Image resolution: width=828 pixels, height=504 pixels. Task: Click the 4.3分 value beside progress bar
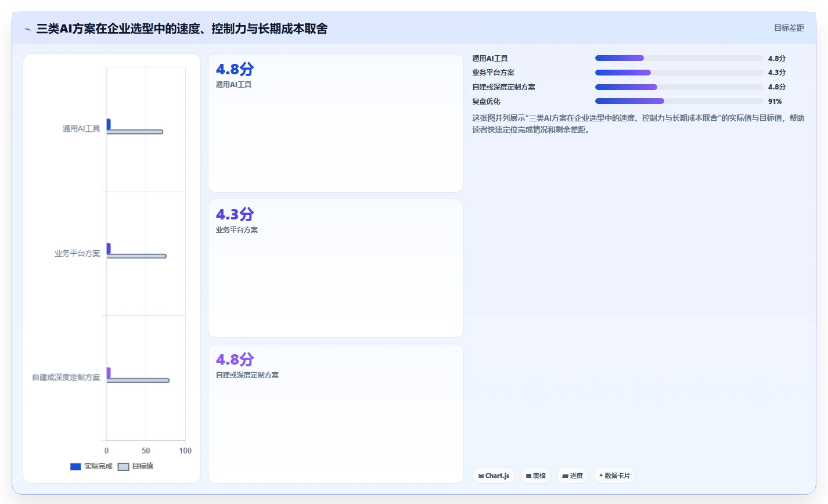pos(776,73)
